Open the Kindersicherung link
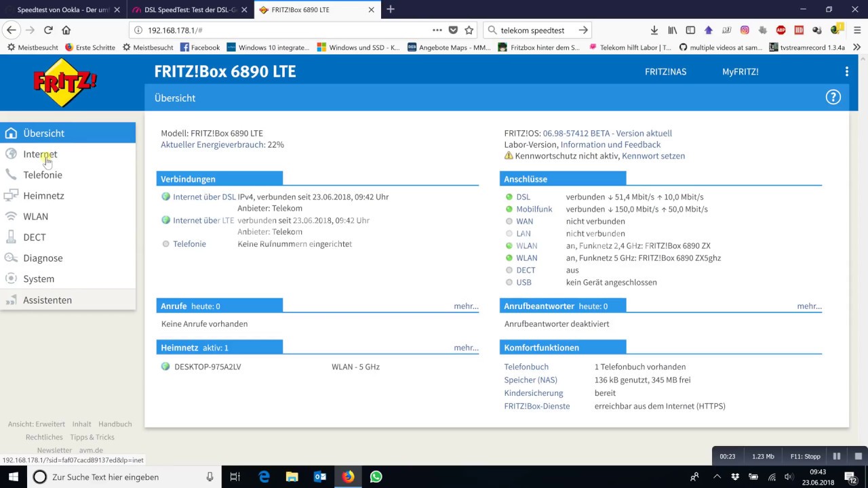 tap(534, 393)
